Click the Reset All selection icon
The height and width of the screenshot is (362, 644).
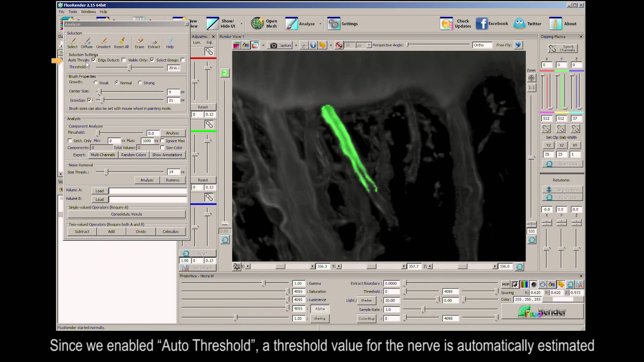[121, 43]
